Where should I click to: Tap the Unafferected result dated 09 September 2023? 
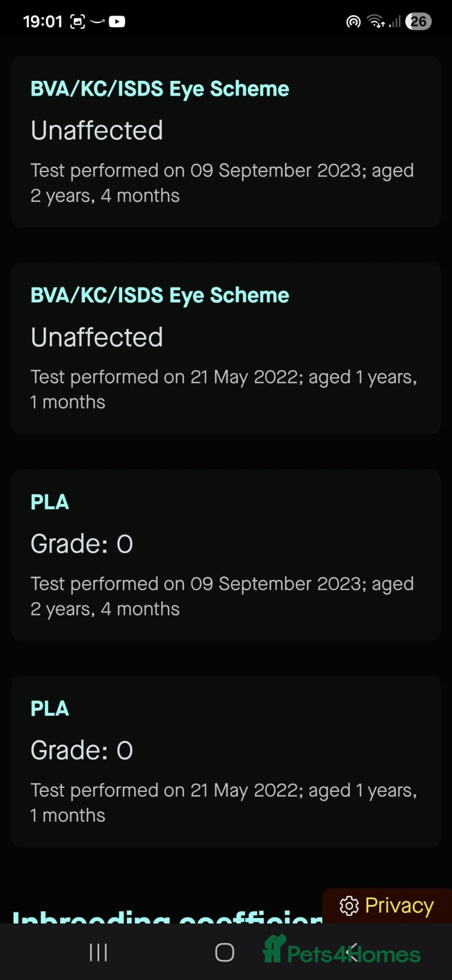point(97,130)
